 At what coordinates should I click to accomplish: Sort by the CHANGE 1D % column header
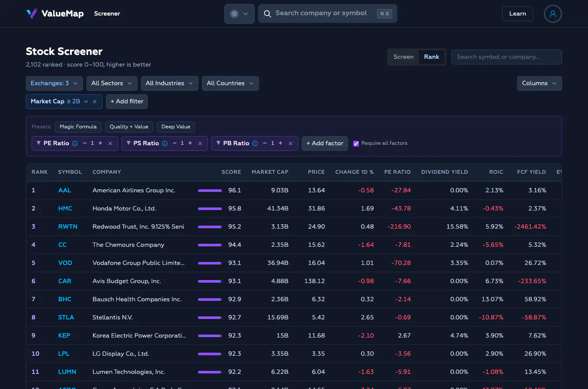point(354,172)
